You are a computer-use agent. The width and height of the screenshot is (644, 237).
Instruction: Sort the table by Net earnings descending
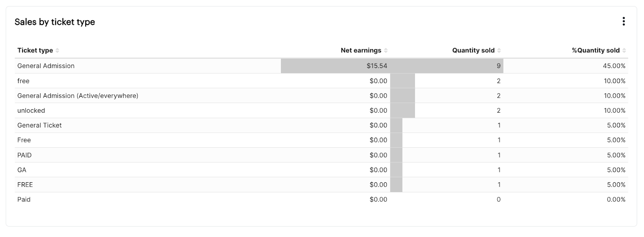(x=387, y=50)
